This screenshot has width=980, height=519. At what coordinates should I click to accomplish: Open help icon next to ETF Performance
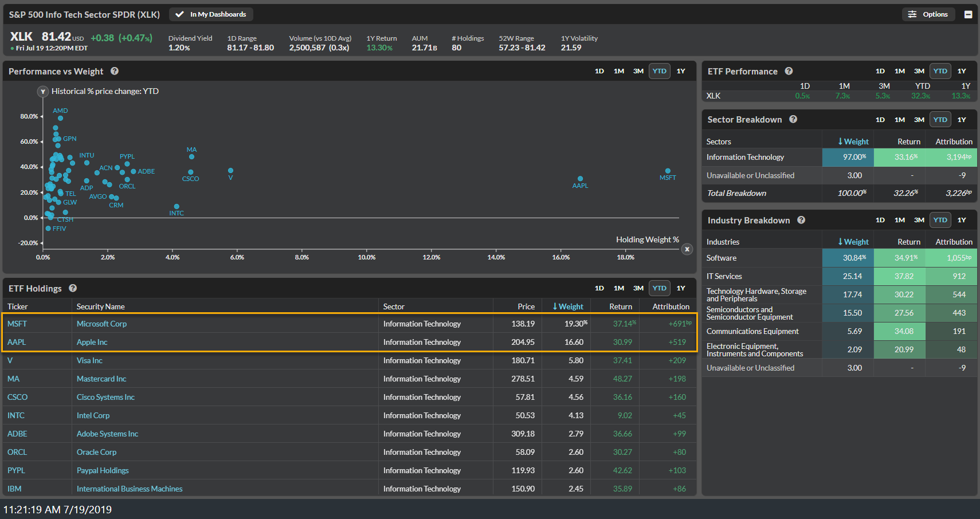point(789,71)
